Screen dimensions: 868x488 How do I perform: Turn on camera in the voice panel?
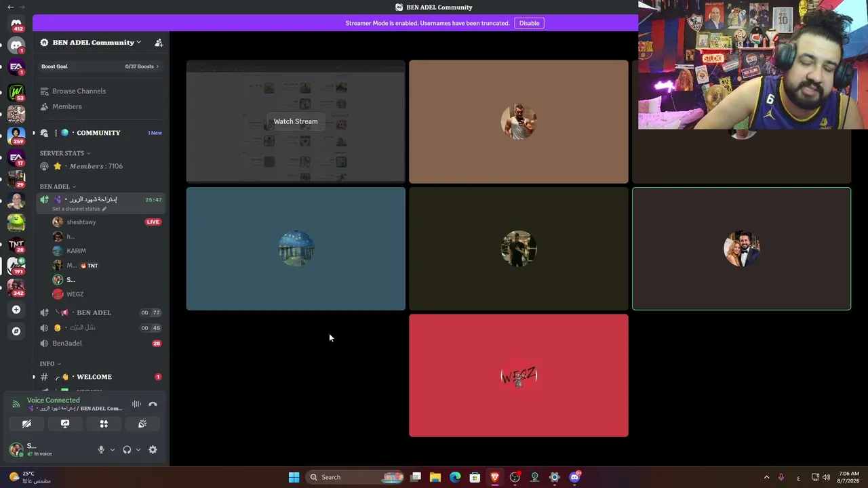(26, 424)
